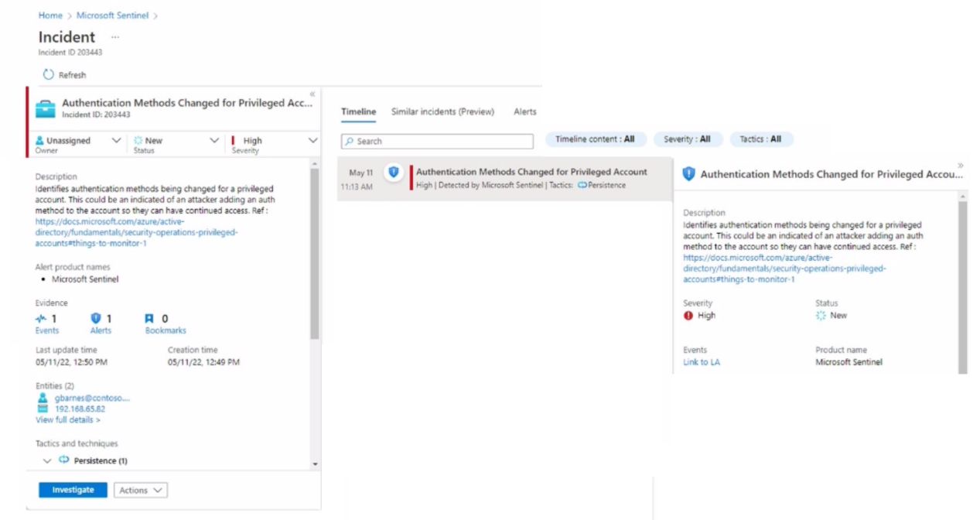Select the May 11 timeline alert entry
980x520 pixels.
pos(504,180)
